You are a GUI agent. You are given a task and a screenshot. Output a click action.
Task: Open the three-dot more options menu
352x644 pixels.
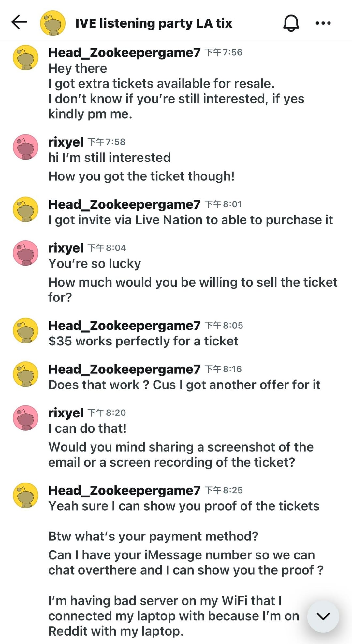323,23
